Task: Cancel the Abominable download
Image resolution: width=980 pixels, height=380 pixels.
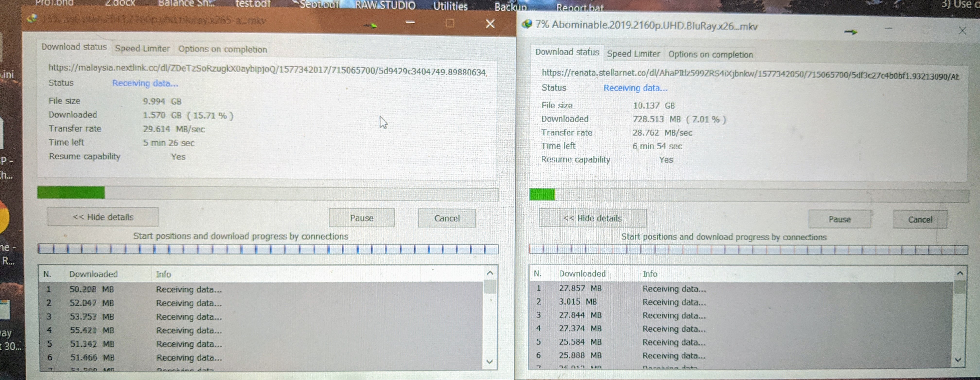Action: point(919,220)
